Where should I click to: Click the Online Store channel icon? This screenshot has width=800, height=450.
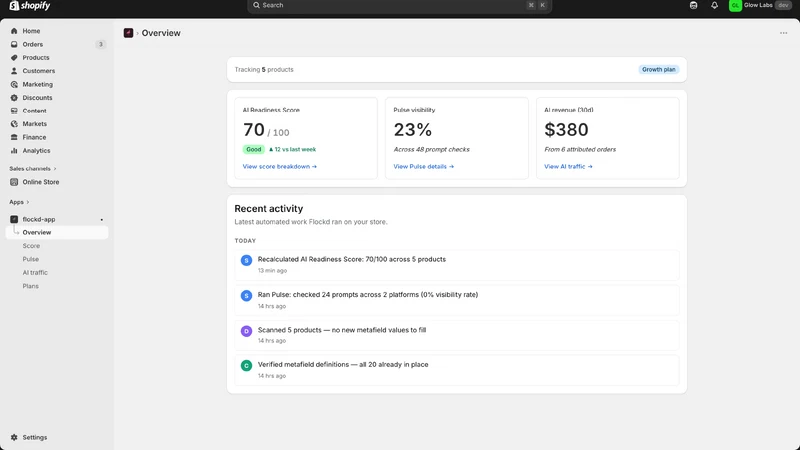(14, 182)
